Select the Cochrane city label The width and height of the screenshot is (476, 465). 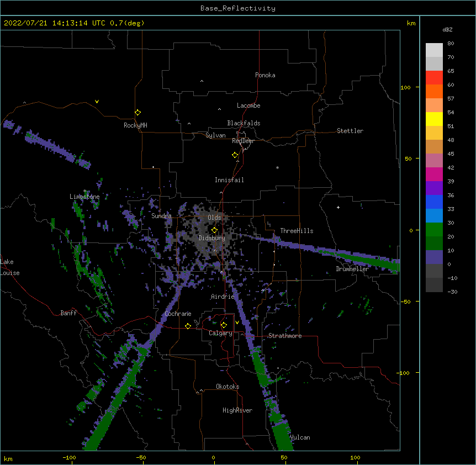pyautogui.click(x=178, y=314)
